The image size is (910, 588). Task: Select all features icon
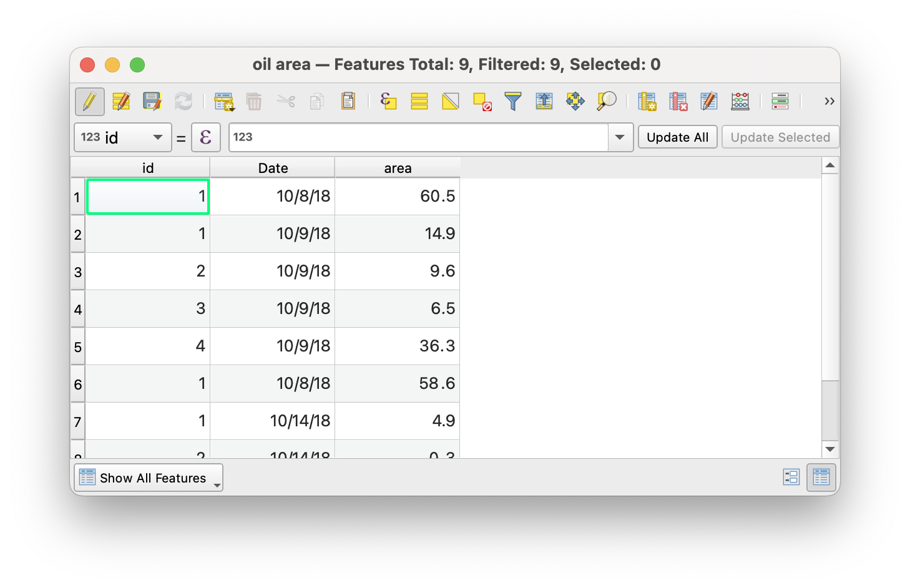tap(419, 101)
